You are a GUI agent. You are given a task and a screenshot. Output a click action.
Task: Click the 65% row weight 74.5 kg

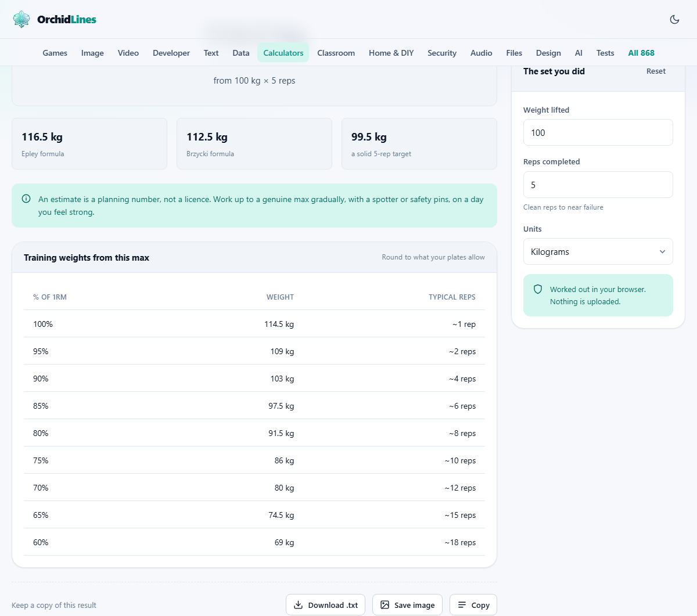coord(281,515)
